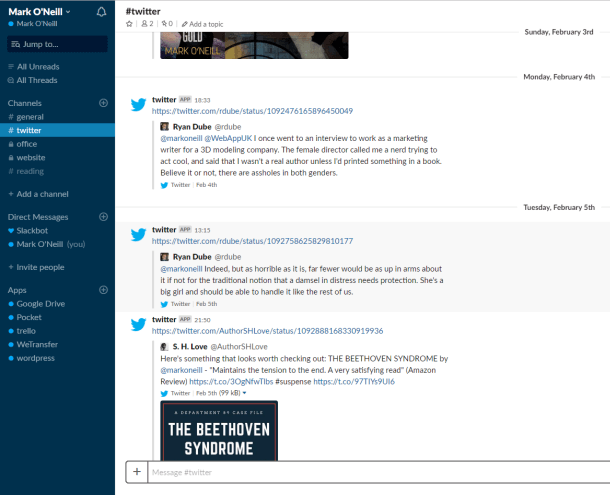Image resolution: width=610 pixels, height=495 pixels.
Task: Click the attach plus button in message box
Action: (137, 472)
